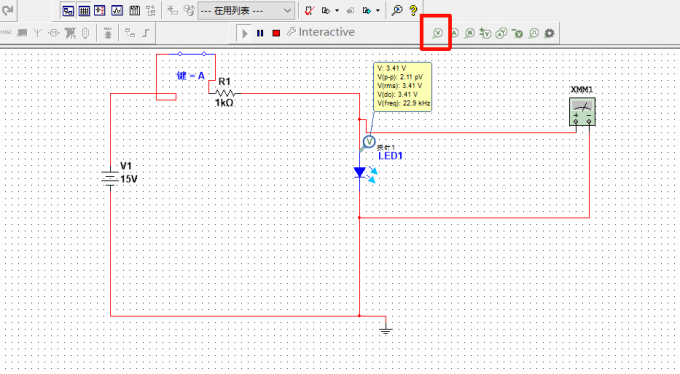Open the Find Examples search icon

(x=396, y=10)
